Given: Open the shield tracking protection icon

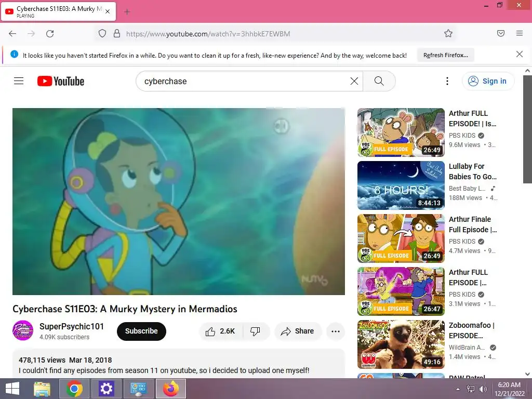Looking at the screenshot, I should coord(102,34).
